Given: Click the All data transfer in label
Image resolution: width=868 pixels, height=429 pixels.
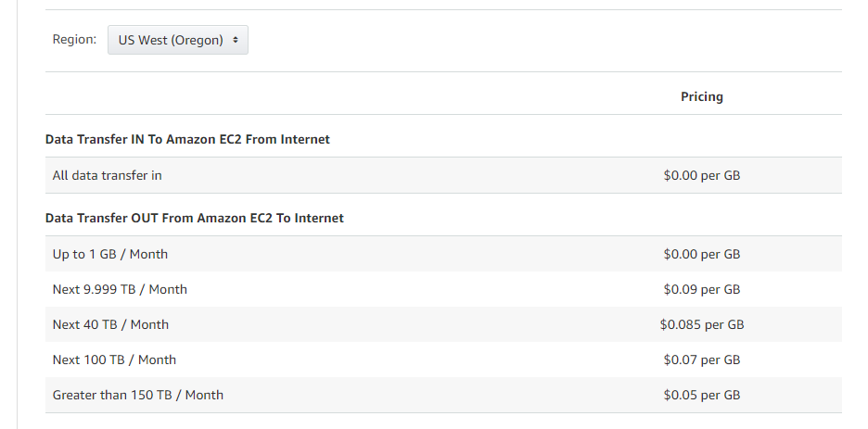Looking at the screenshot, I should 108,174.
